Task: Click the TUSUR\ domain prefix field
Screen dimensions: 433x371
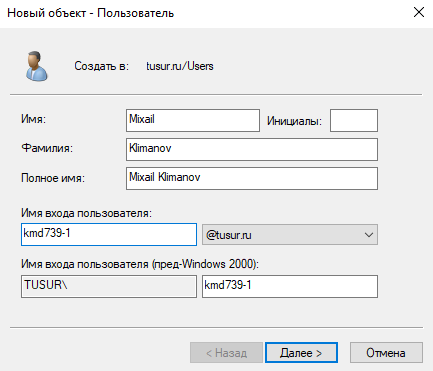Action: coord(109,286)
